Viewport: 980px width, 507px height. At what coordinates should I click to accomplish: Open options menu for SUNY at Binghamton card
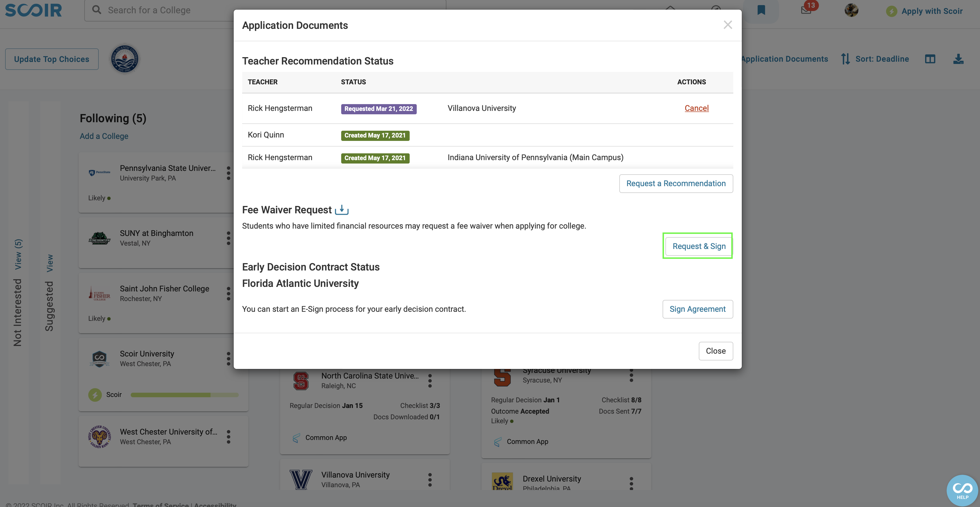(x=229, y=238)
